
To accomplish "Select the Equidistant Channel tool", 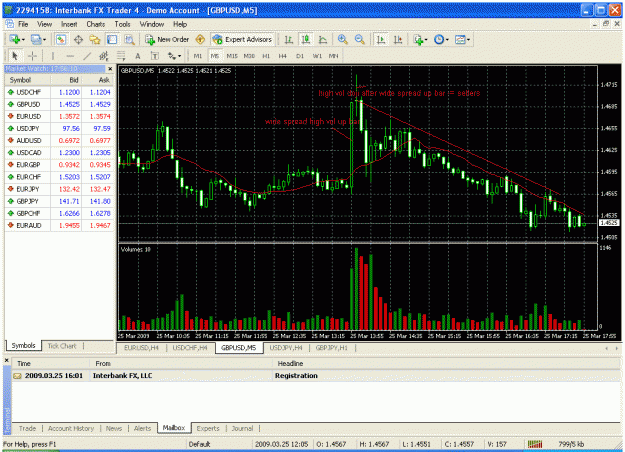I will (104, 56).
